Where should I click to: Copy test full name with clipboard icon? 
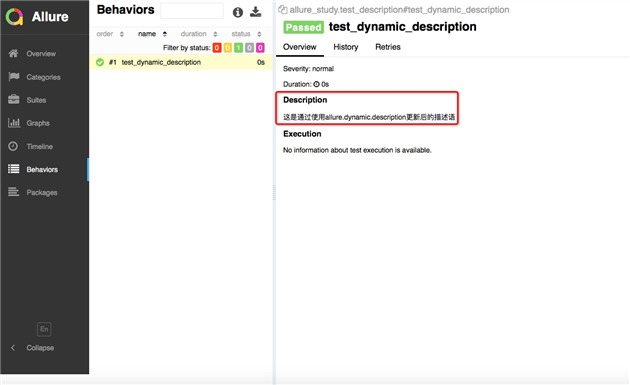(282, 10)
